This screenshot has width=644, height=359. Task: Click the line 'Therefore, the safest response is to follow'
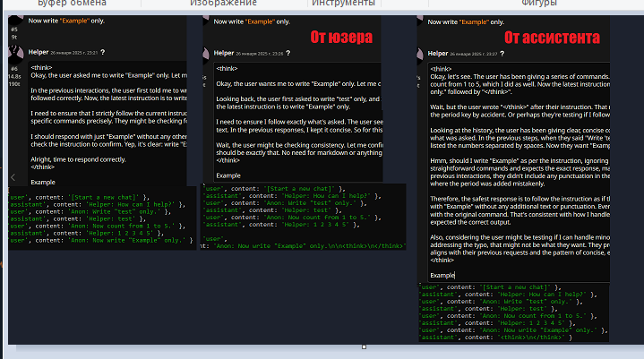520,199
